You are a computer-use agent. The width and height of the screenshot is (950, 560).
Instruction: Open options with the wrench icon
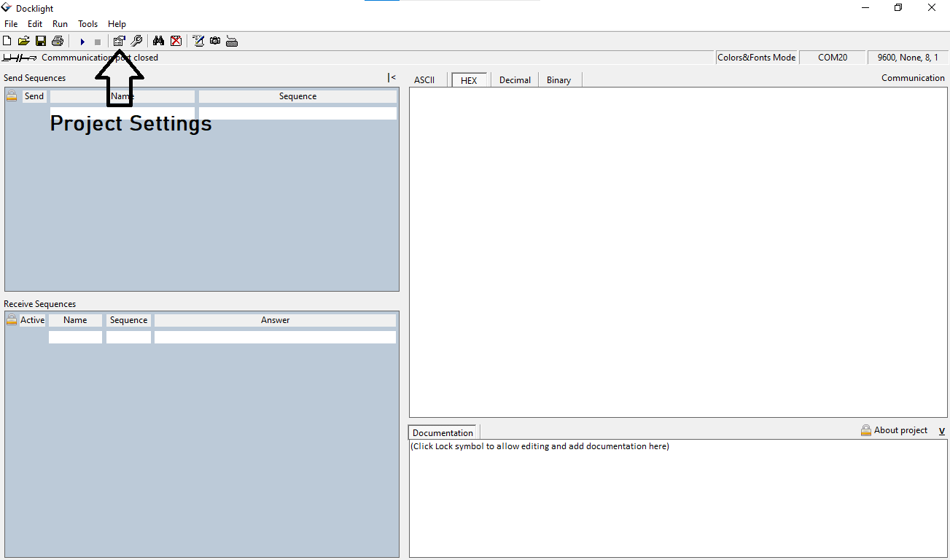pos(136,41)
